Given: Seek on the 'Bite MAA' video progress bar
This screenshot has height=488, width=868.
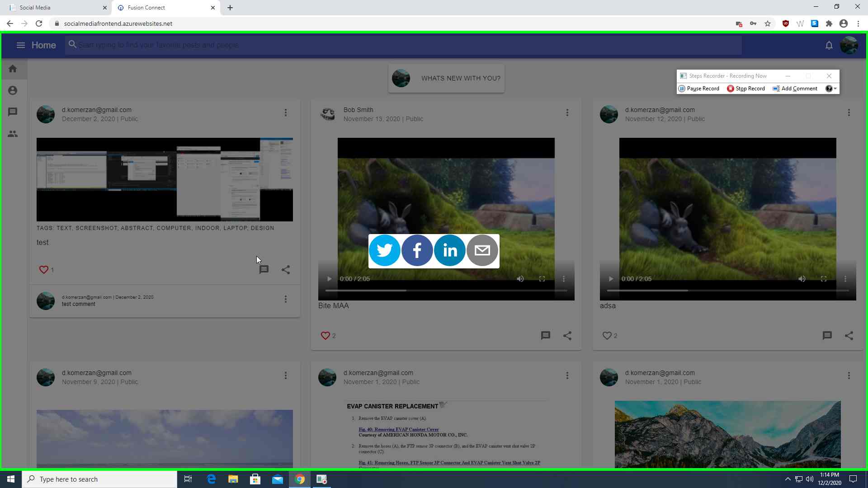Looking at the screenshot, I should click(446, 291).
